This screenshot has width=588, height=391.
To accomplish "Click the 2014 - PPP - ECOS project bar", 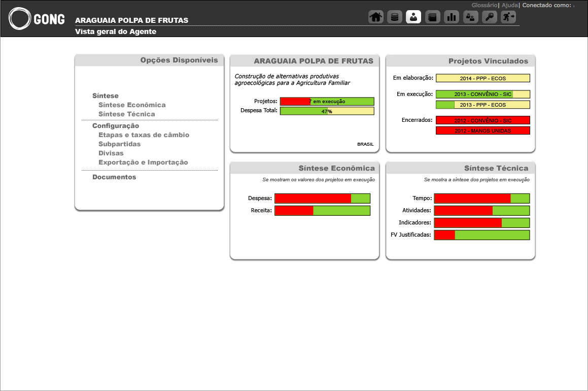I will coord(482,78).
